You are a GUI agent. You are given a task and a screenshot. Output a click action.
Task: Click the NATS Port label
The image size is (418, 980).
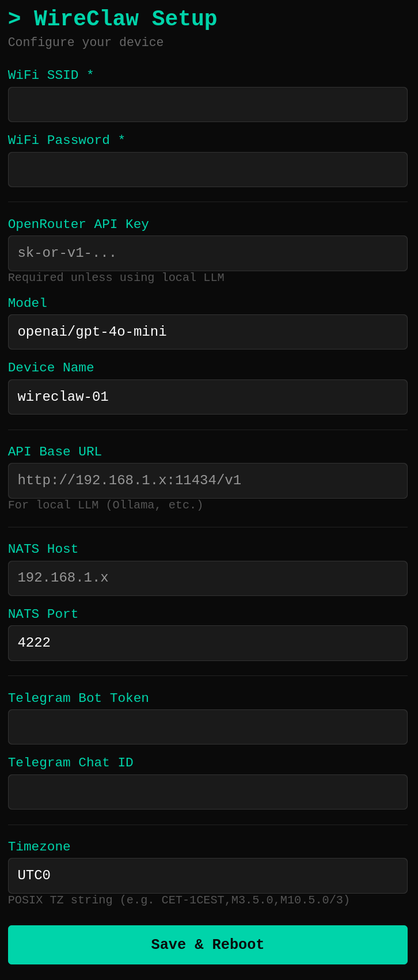(43, 614)
